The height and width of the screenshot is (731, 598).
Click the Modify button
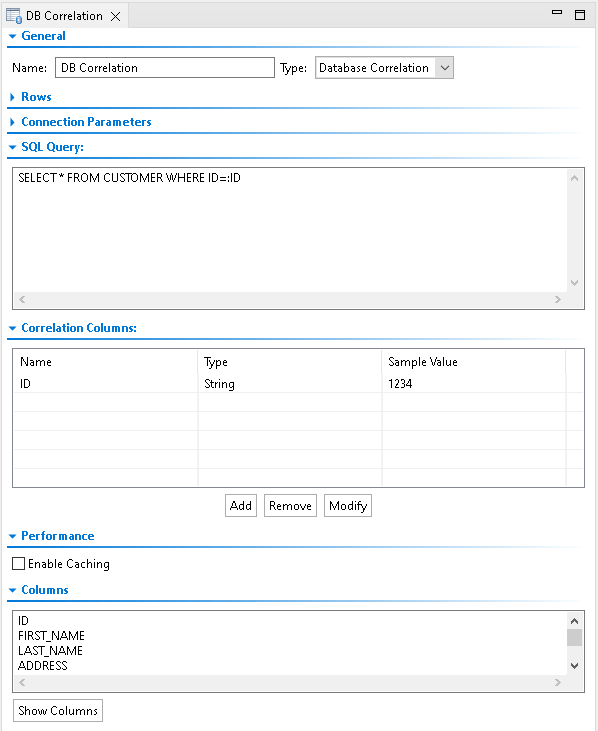click(348, 506)
